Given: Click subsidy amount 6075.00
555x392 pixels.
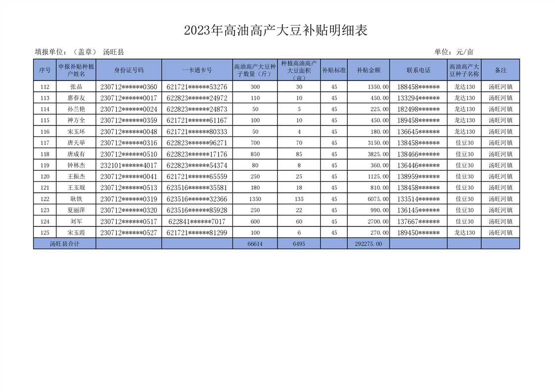Looking at the screenshot, I should click(378, 199).
